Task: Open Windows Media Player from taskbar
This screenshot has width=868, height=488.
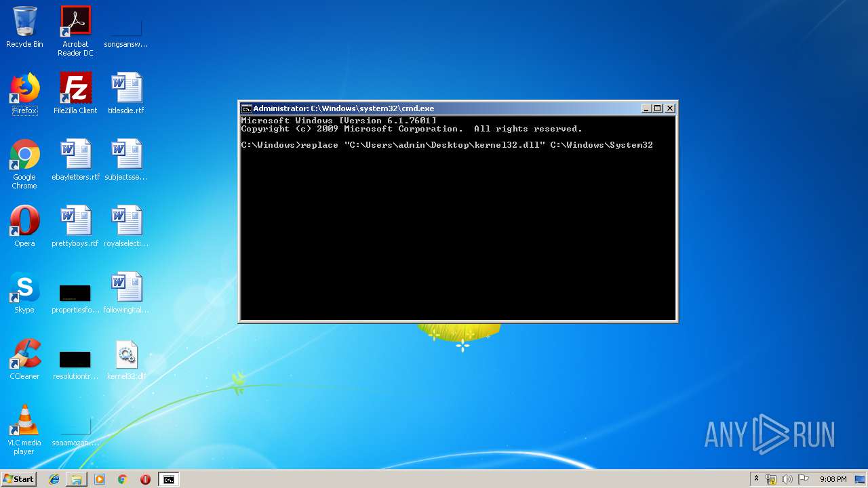Action: [100, 479]
